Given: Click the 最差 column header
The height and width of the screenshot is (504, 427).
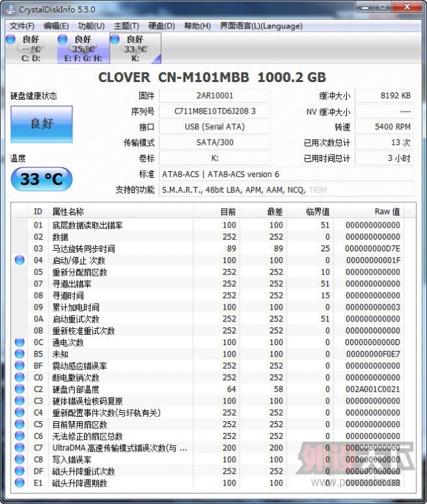Looking at the screenshot, I should 263,211.
